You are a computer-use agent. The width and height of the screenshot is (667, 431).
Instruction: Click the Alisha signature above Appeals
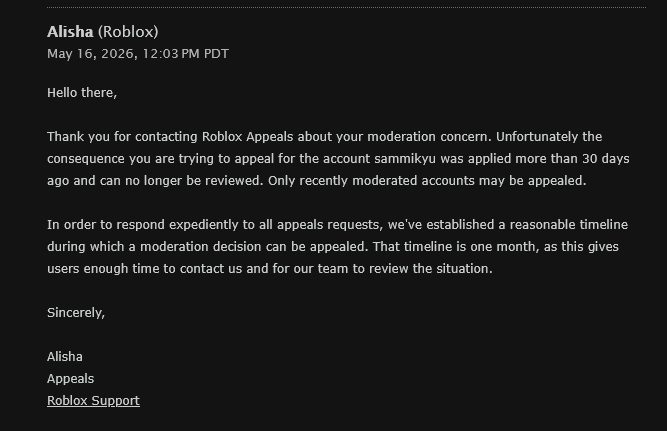(65, 357)
